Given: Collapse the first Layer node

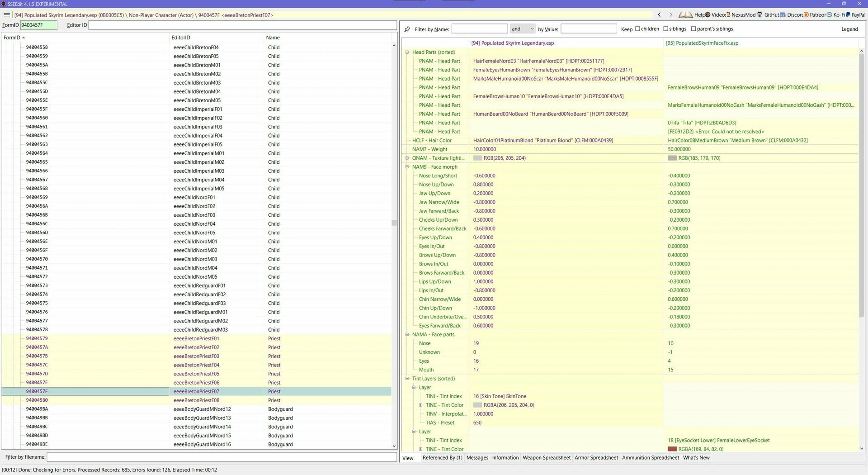Looking at the screenshot, I should tap(414, 388).
